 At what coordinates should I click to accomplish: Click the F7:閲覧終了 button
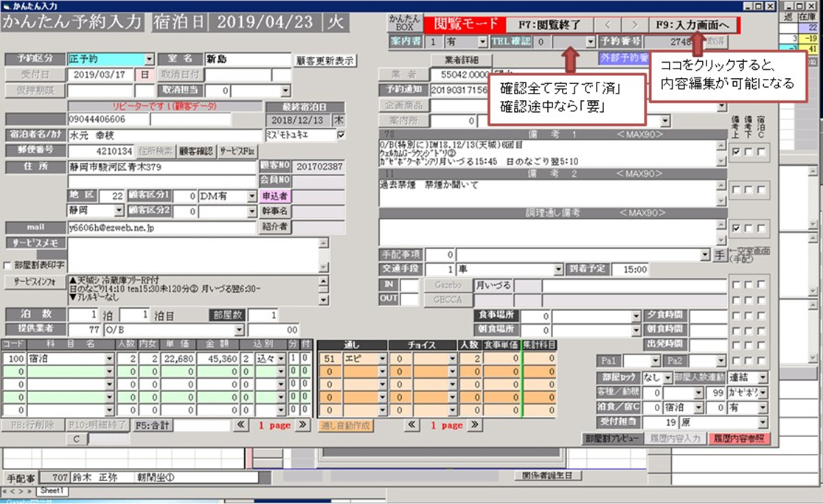point(549,24)
